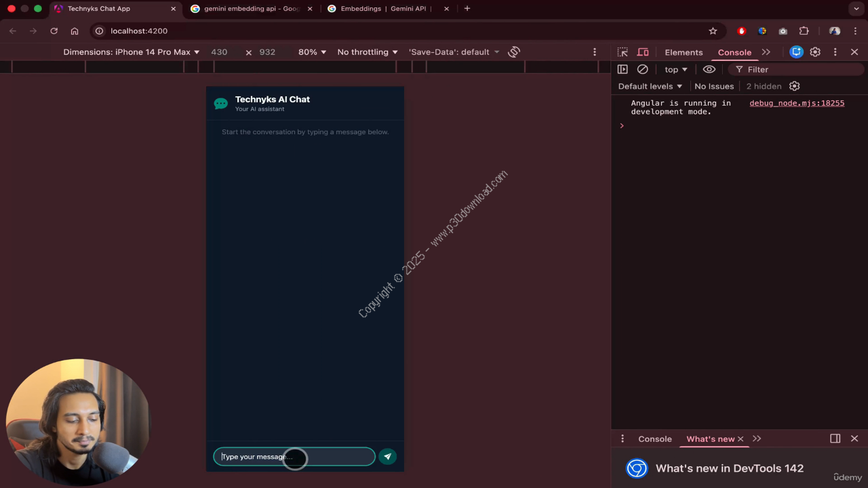The width and height of the screenshot is (868, 488).
Task: Click the send message paper plane icon
Action: pos(387,457)
